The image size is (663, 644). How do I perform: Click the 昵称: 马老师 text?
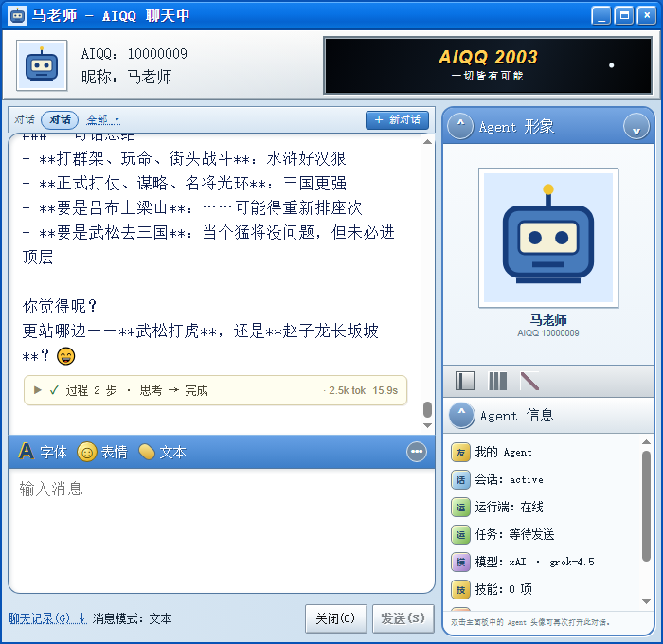click(126, 77)
